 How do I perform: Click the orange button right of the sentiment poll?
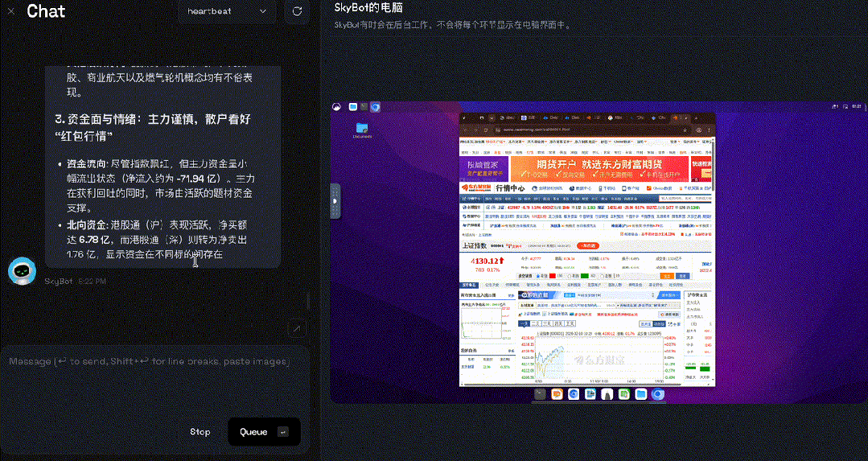pos(667,276)
